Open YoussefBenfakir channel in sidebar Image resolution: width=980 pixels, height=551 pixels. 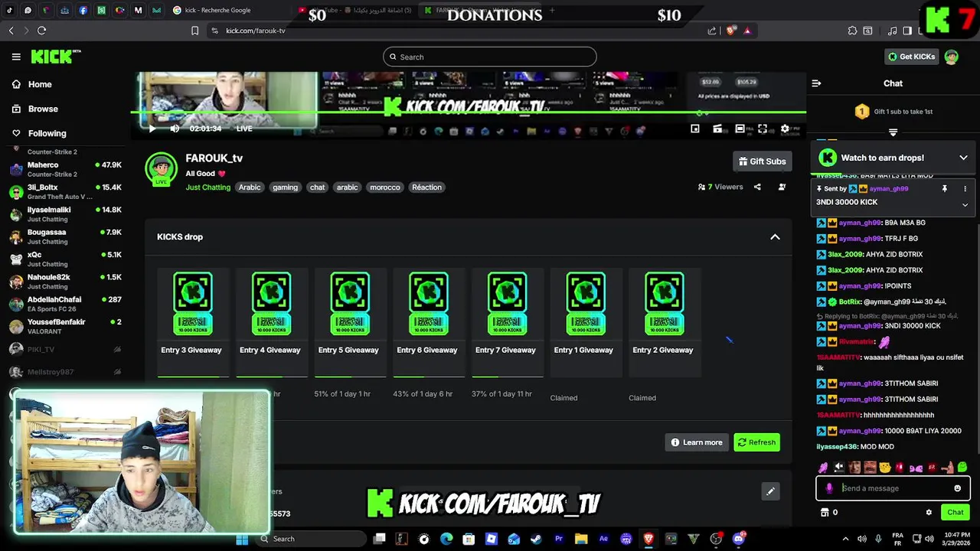[x=65, y=326]
